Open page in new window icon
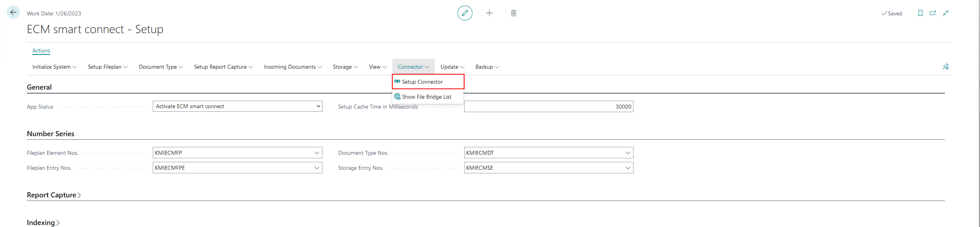 (933, 13)
